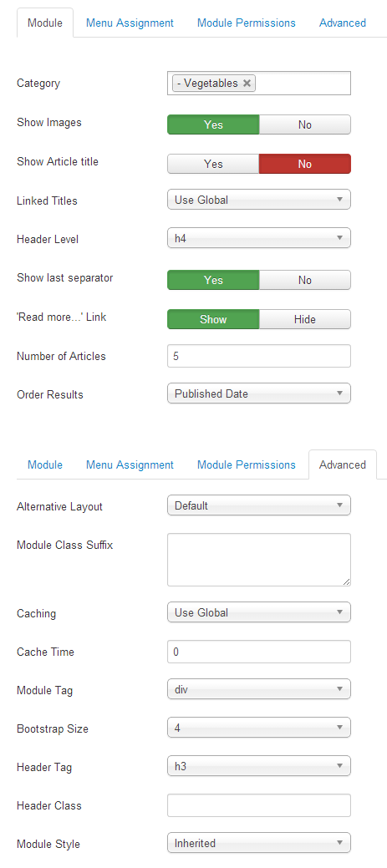Open the Linked Titles dropdown
The image size is (387, 868).
pos(259,200)
